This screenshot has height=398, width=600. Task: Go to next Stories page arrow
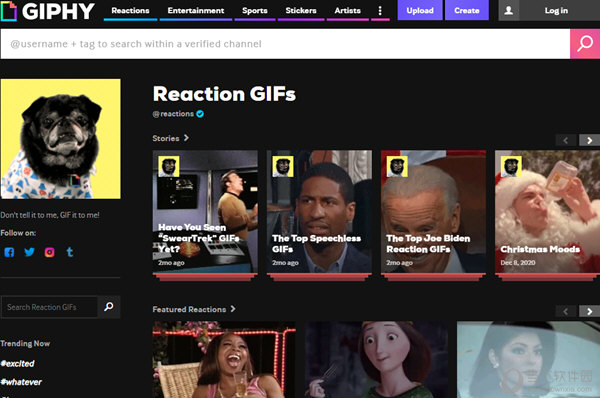point(589,140)
